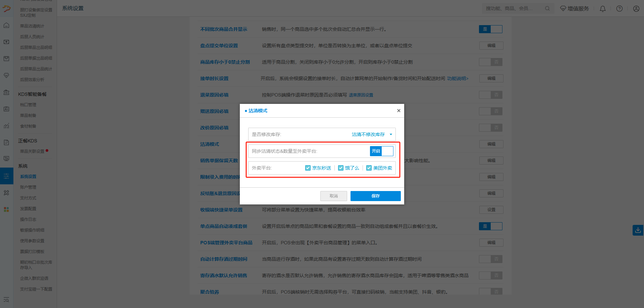Uncheck the 饿了么 checkbox
Screen dimensions: 644x308
[x=341, y=168]
